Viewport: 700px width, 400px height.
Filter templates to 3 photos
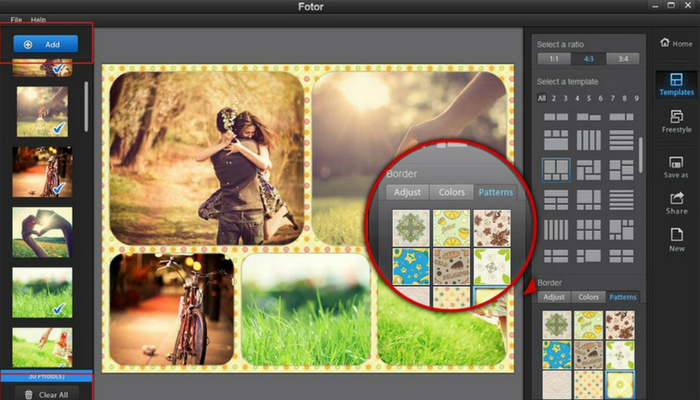point(565,98)
